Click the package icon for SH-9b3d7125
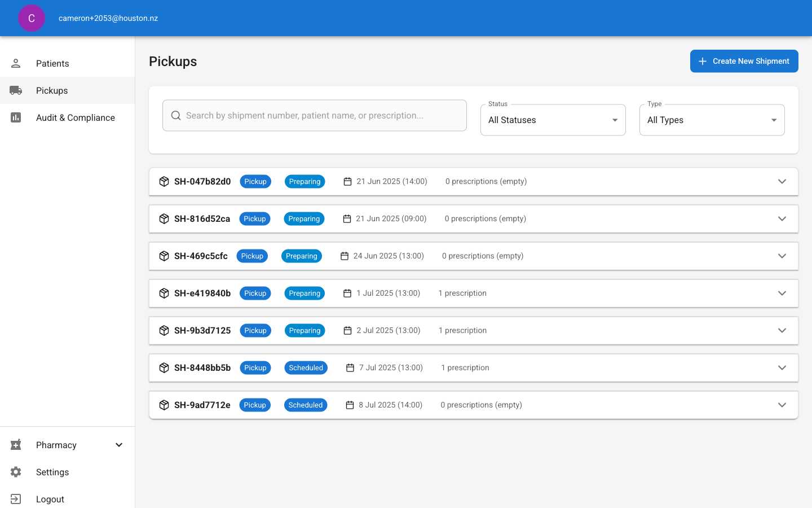This screenshot has height=508, width=812. (164, 330)
